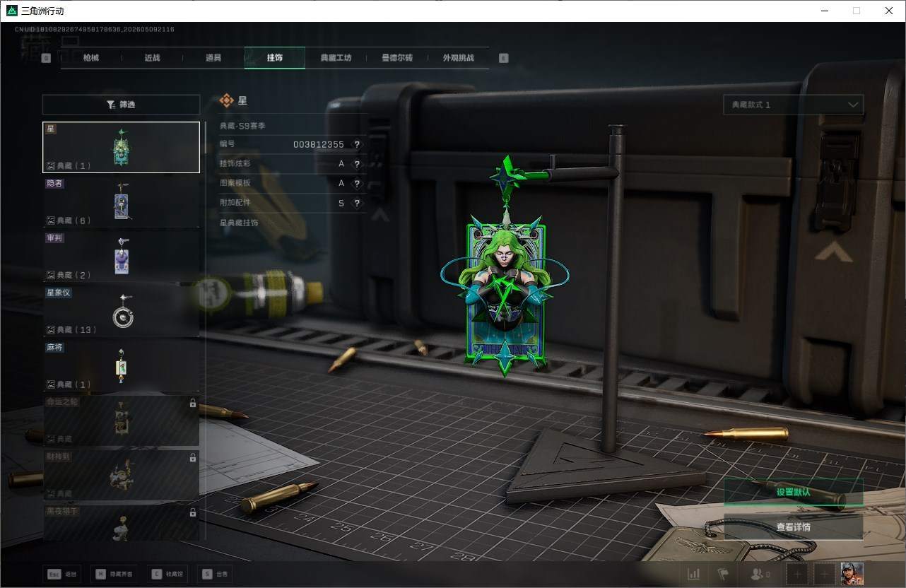
Task: Select the 星 charm thumbnail
Action: pyautogui.click(x=121, y=147)
